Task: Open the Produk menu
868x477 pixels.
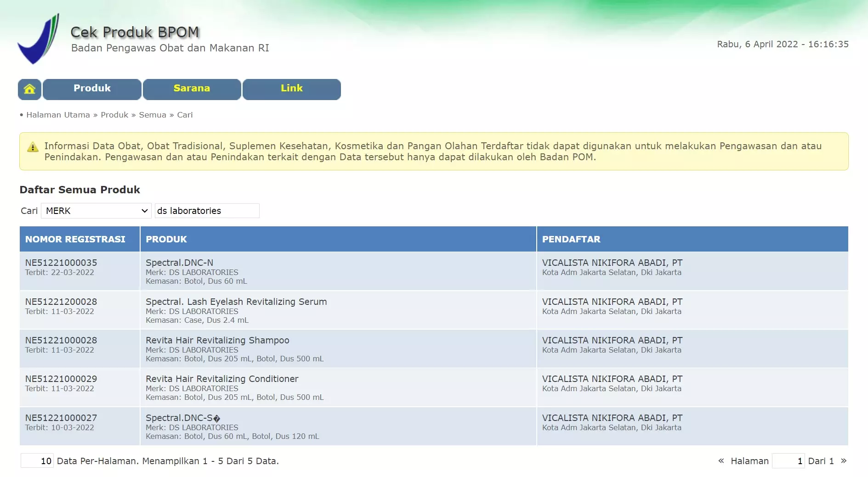Action: coord(92,89)
